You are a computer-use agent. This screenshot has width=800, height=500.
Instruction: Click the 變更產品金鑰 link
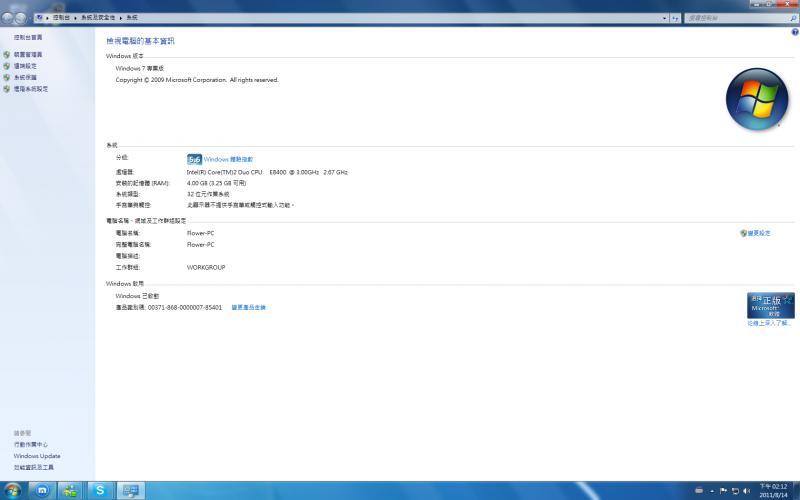click(249, 307)
